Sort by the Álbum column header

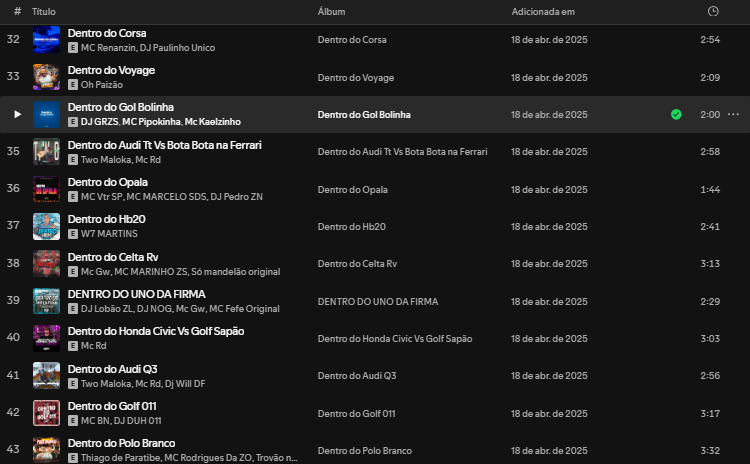coord(331,11)
